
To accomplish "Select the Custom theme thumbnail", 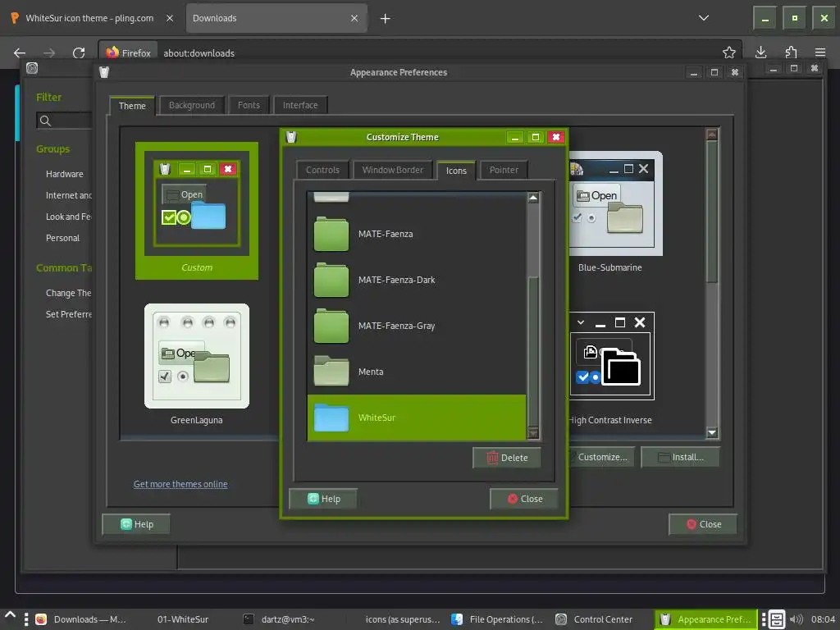I will click(197, 211).
